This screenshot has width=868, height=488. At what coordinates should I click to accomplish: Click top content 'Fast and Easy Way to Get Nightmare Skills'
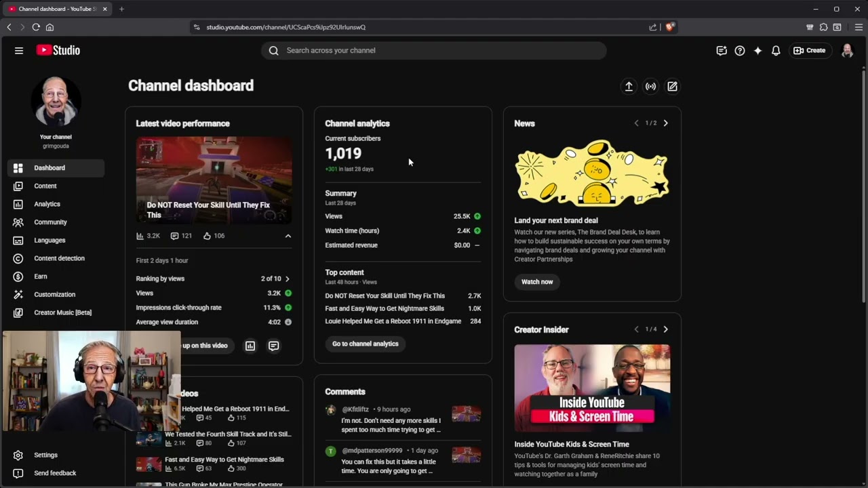[384, 308]
